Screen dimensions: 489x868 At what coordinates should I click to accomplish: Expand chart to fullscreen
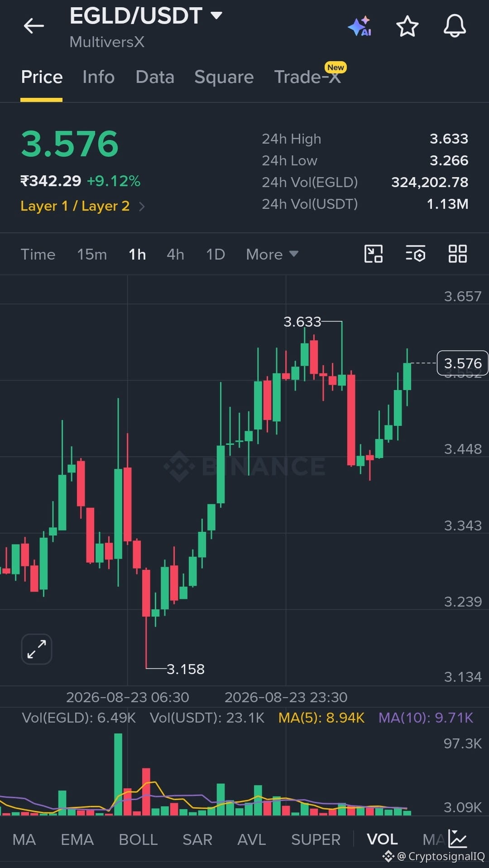coord(37,649)
